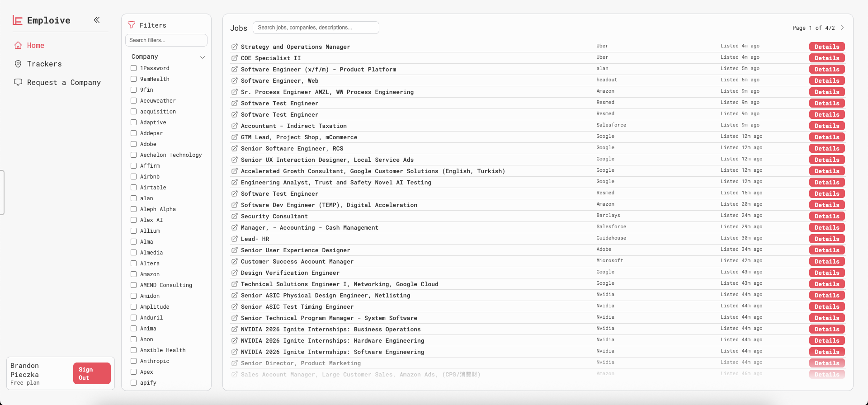
Task: Enable the Airbnb company filter
Action: 133,176
